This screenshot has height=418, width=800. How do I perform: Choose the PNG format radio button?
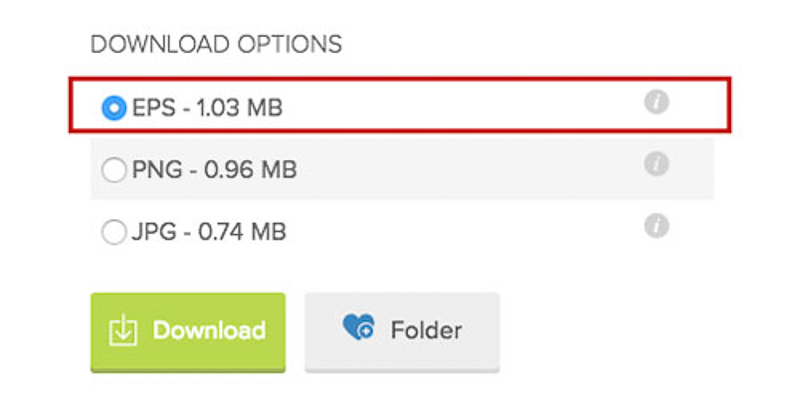pyautogui.click(x=114, y=169)
